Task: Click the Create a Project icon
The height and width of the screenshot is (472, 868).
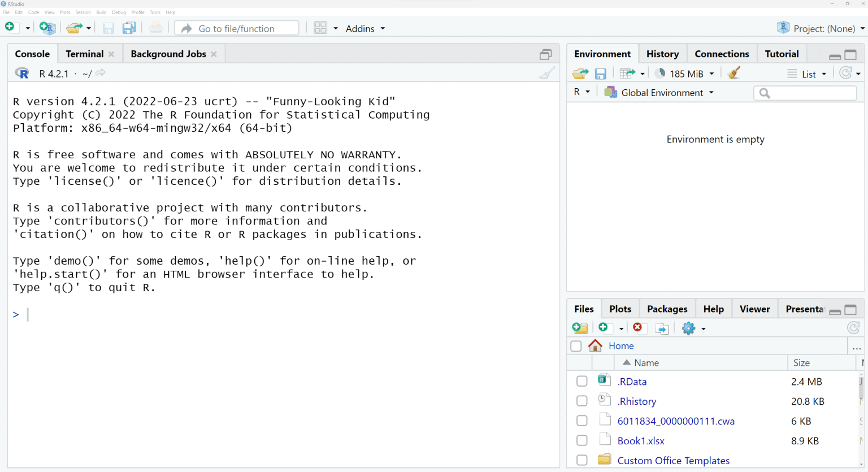Action: pyautogui.click(x=47, y=28)
